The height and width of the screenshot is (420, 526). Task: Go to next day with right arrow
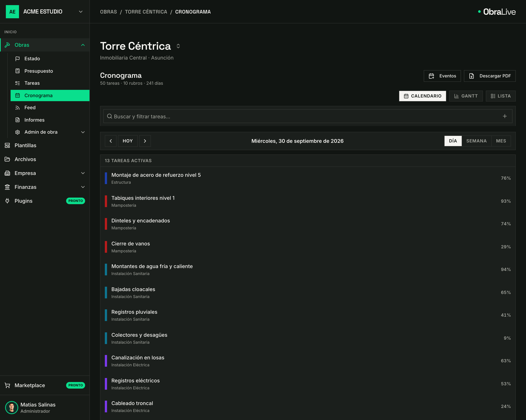pyautogui.click(x=145, y=141)
